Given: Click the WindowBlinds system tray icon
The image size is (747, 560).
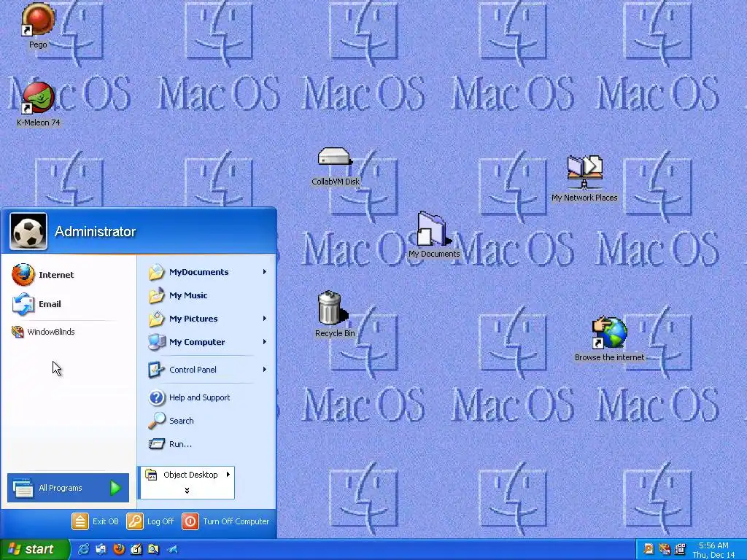Looking at the screenshot, I should point(664,549).
